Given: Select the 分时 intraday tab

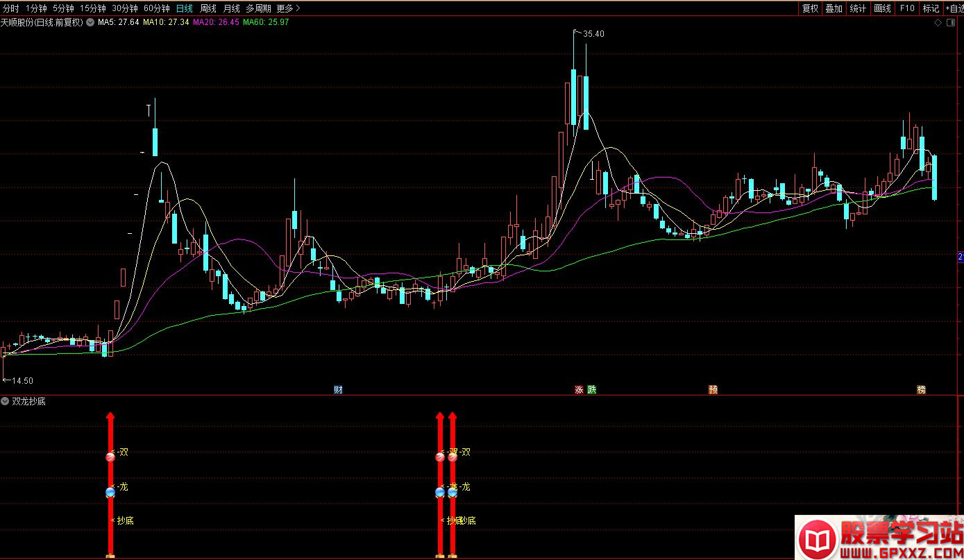Looking at the screenshot, I should point(11,8).
